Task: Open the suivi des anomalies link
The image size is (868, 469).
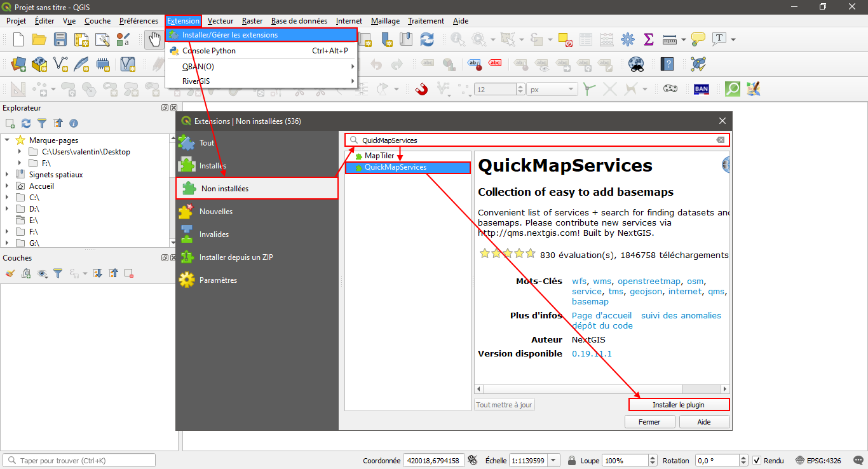Action: coord(681,316)
